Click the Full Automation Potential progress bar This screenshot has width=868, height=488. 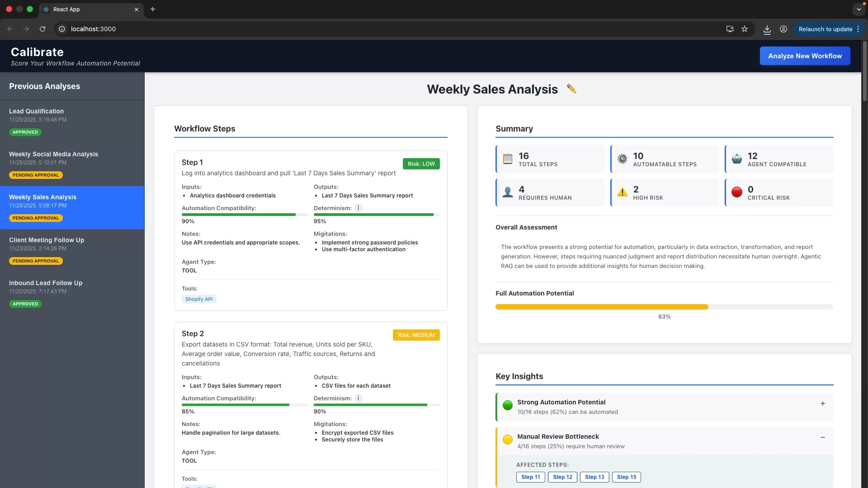(664, 307)
